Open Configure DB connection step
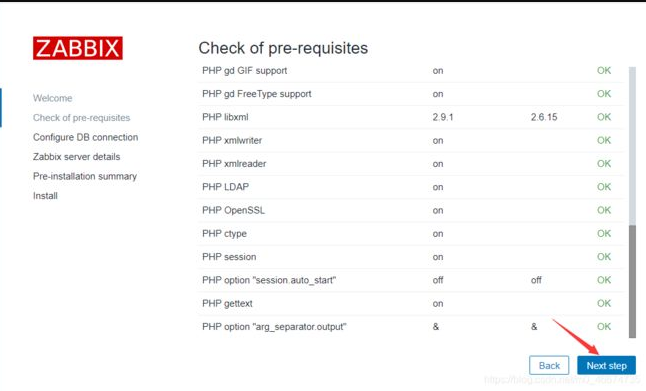 (85, 137)
